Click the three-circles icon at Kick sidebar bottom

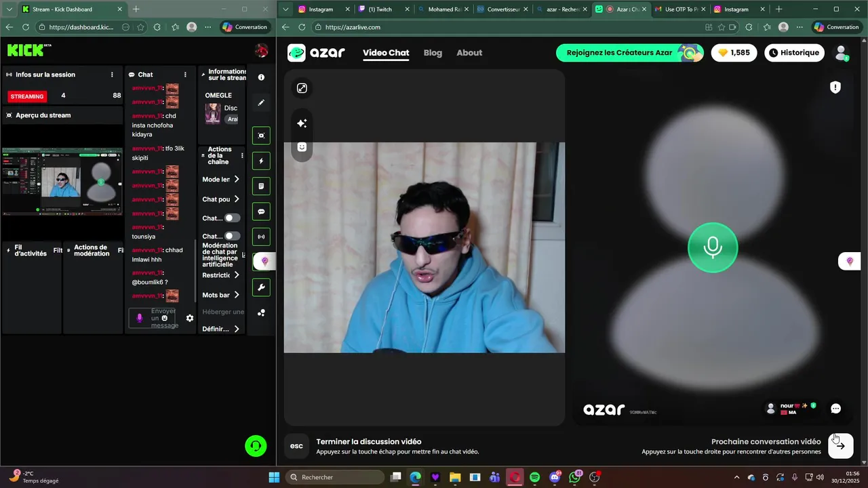261,312
